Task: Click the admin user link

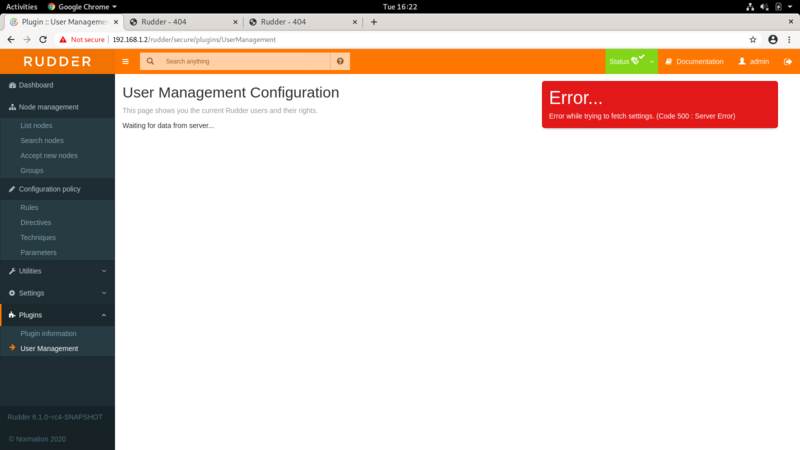Action: click(x=754, y=61)
